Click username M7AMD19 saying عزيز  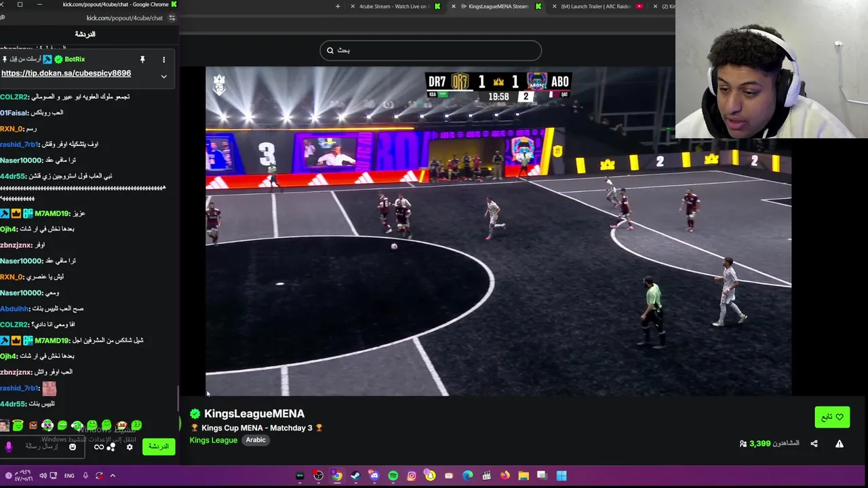[x=52, y=213]
